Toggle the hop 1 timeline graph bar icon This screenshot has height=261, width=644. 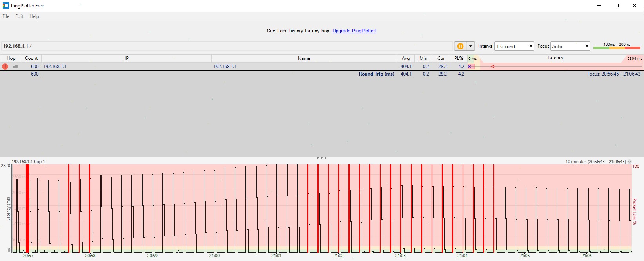pyautogui.click(x=16, y=67)
